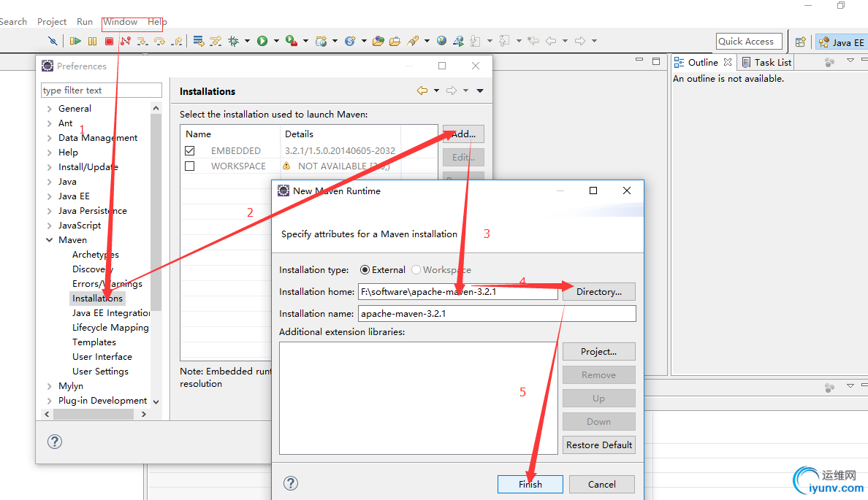
Task: Click the Search flashlight icon
Action: 412,41
